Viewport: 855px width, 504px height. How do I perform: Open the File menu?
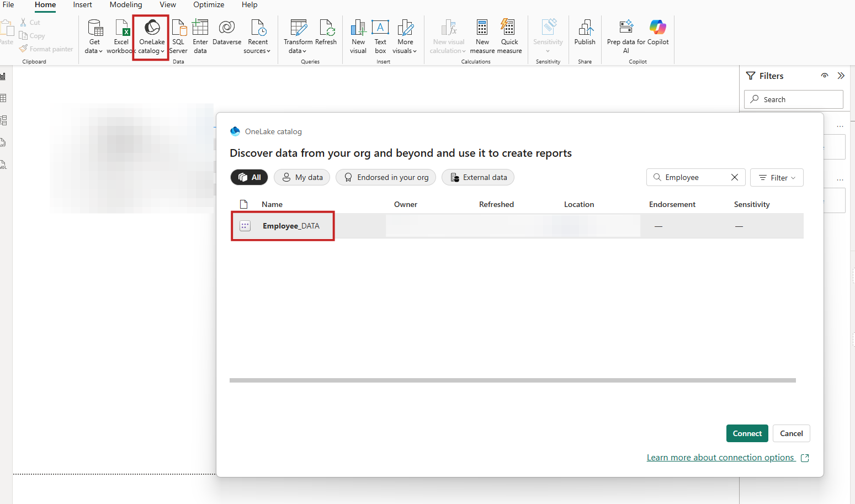tap(8, 4)
